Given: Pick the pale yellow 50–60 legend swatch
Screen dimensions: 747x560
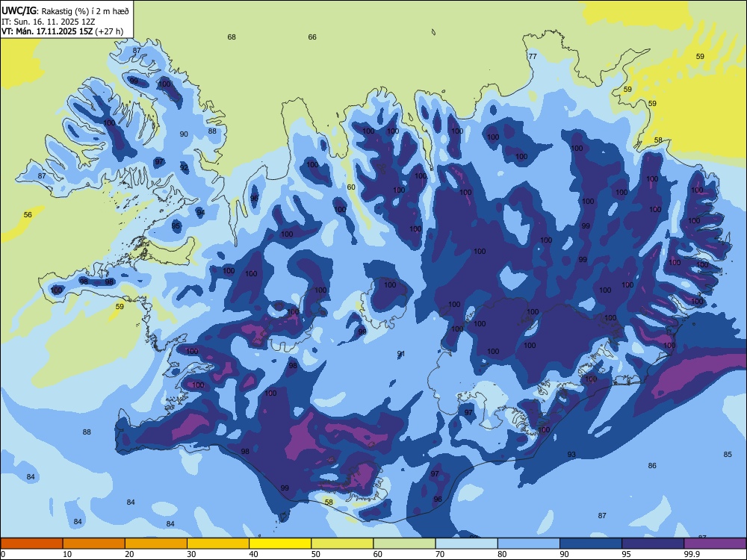Looking at the screenshot, I should click(343, 544).
